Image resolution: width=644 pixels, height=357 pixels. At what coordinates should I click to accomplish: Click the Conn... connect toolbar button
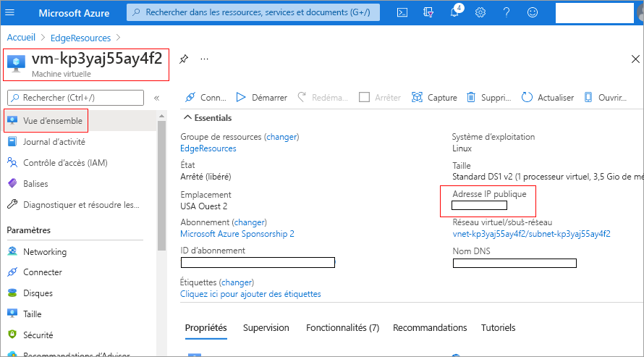pyautogui.click(x=206, y=98)
